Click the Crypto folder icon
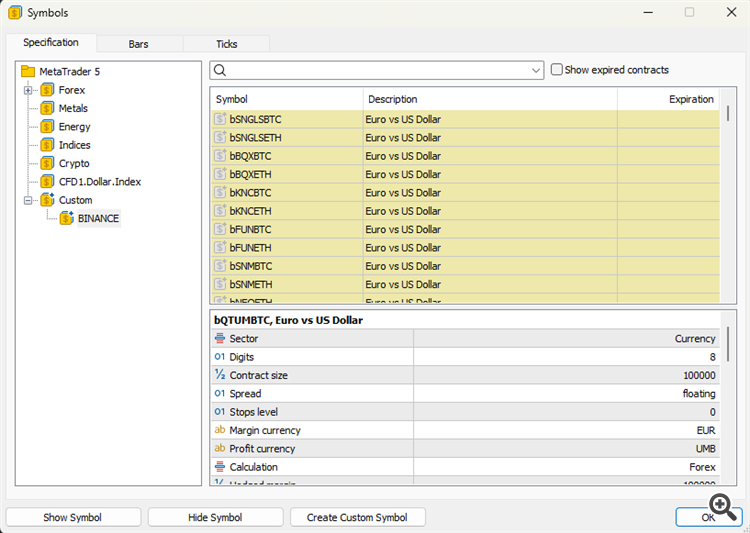The height and width of the screenshot is (533, 750). [47, 163]
